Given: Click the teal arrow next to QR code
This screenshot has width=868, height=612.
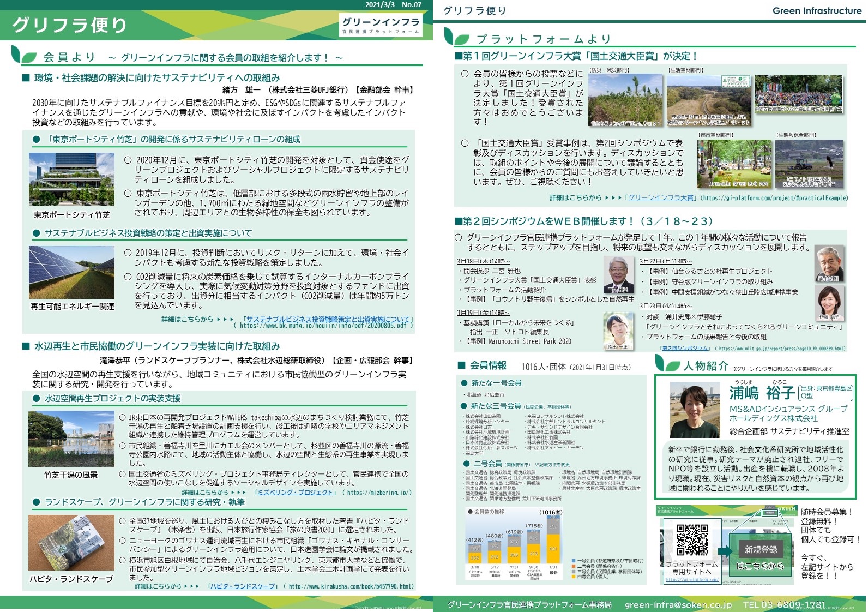Looking at the screenshot, I should pyautogui.click(x=725, y=551).
